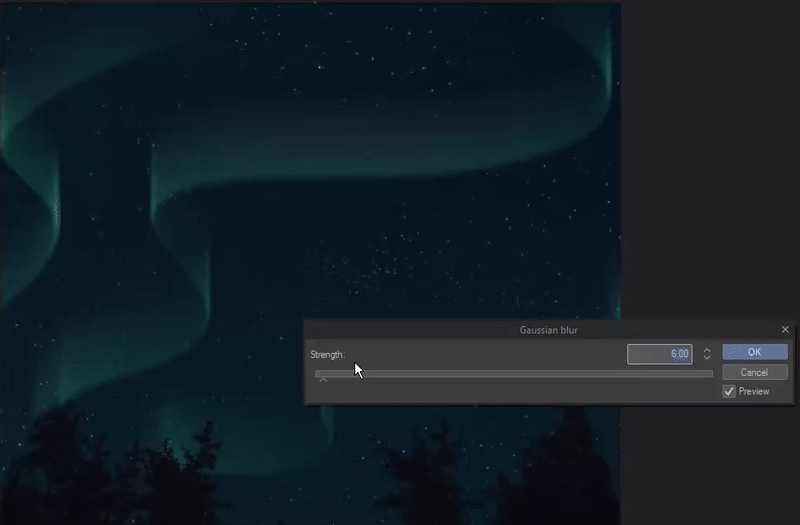Click the Strength value input field
The image size is (800, 525).
659,354
